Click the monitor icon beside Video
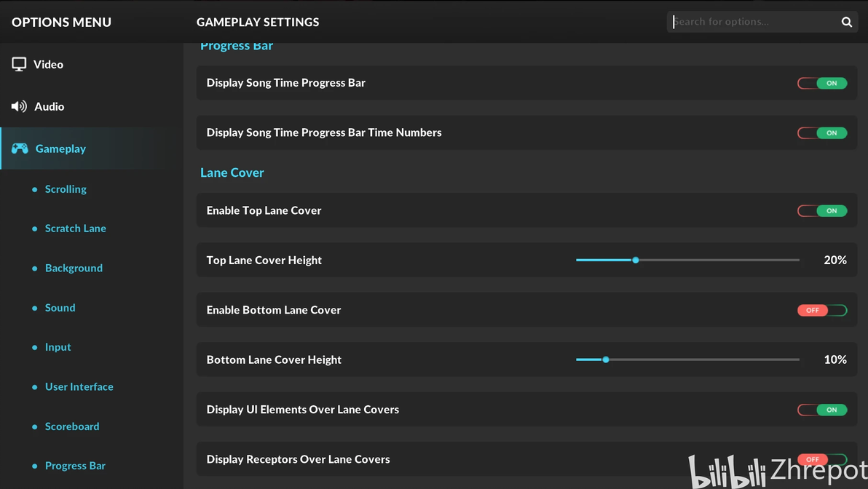The image size is (868, 489). [19, 64]
